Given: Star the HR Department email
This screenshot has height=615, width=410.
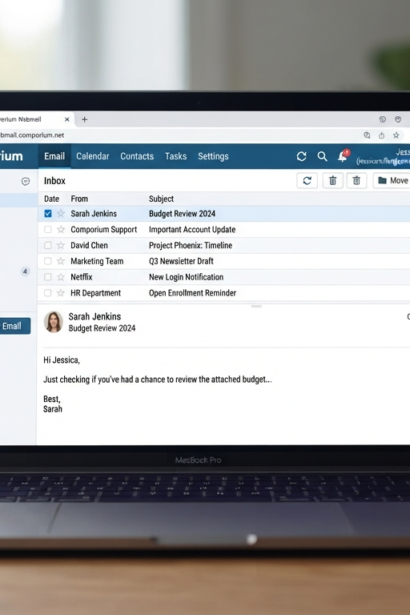Looking at the screenshot, I should coord(60,293).
